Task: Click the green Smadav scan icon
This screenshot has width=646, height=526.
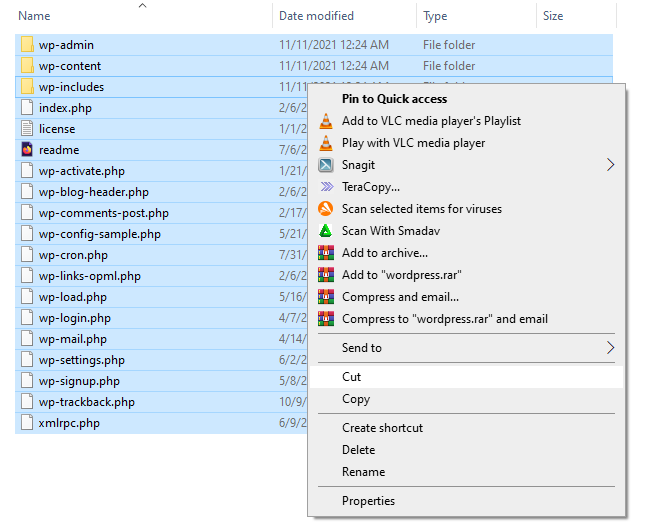Action: (325, 231)
